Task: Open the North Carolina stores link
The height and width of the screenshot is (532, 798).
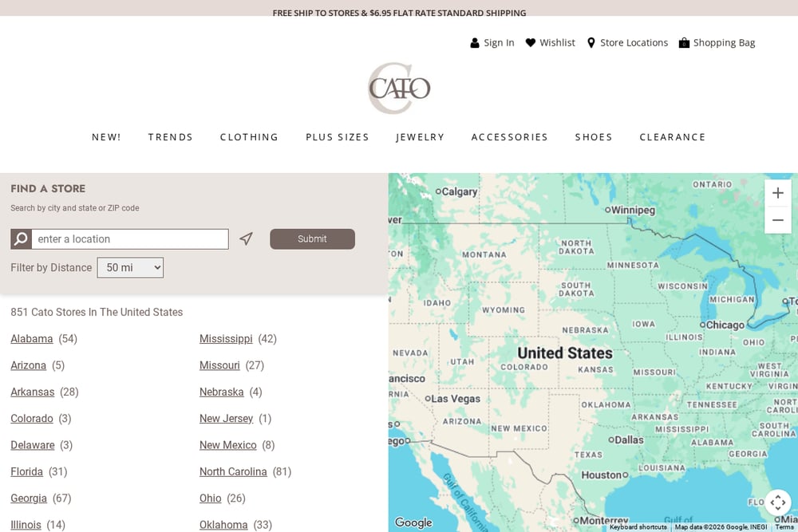Action: click(233, 471)
